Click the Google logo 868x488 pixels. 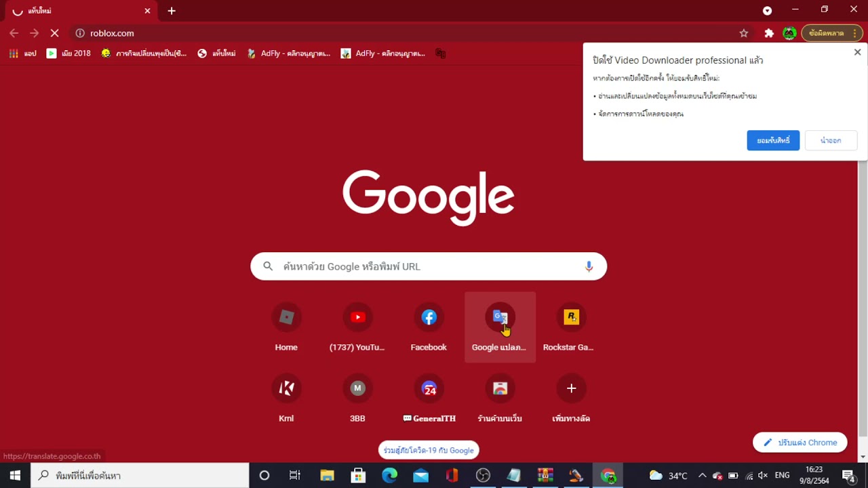pyautogui.click(x=429, y=198)
